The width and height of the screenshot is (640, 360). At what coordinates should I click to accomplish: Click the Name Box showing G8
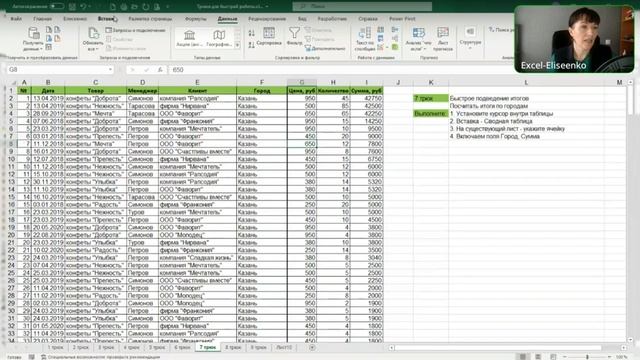tap(57, 70)
